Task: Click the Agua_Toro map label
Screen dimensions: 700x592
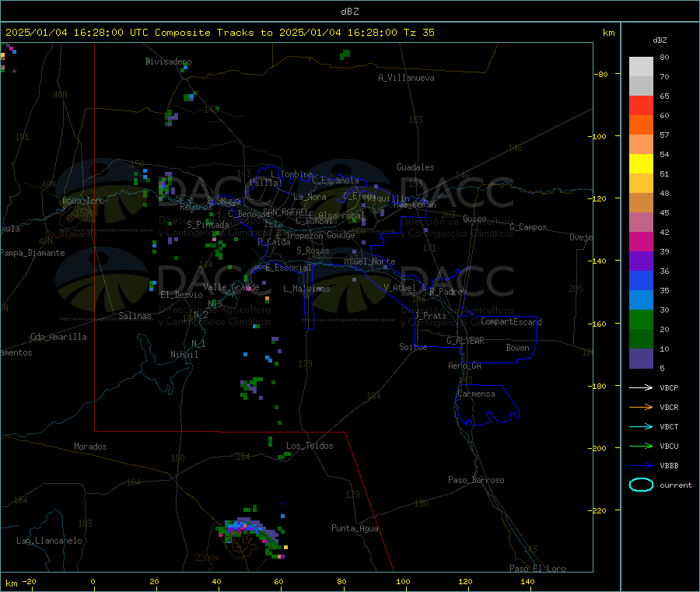Action: pyautogui.click(x=83, y=201)
